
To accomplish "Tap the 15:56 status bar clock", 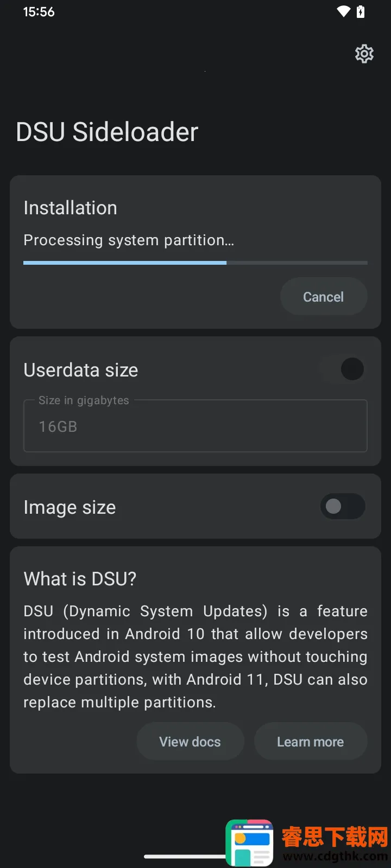I will (x=39, y=12).
